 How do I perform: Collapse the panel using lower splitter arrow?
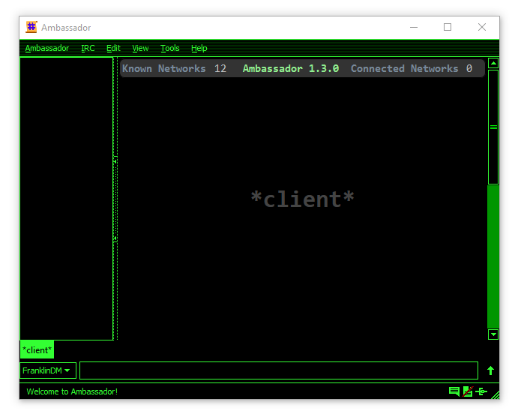115,238
